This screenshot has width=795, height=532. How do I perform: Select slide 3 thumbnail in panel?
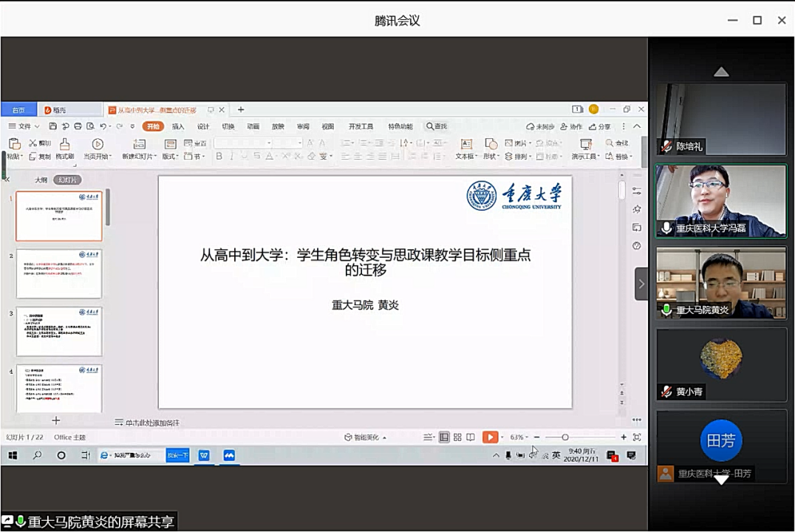tap(59, 332)
